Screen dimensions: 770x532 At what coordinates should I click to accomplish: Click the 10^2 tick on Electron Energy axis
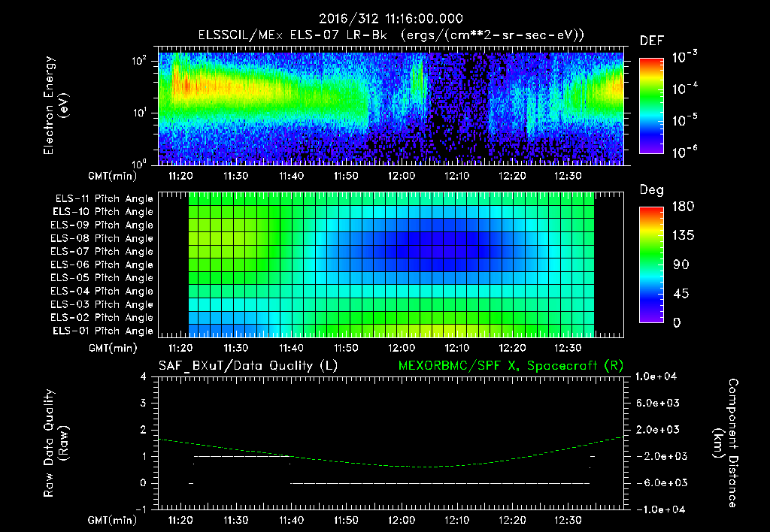point(139,62)
